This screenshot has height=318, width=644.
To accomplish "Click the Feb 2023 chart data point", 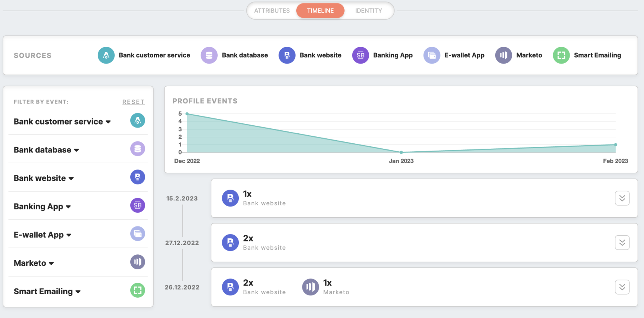I will tap(616, 145).
